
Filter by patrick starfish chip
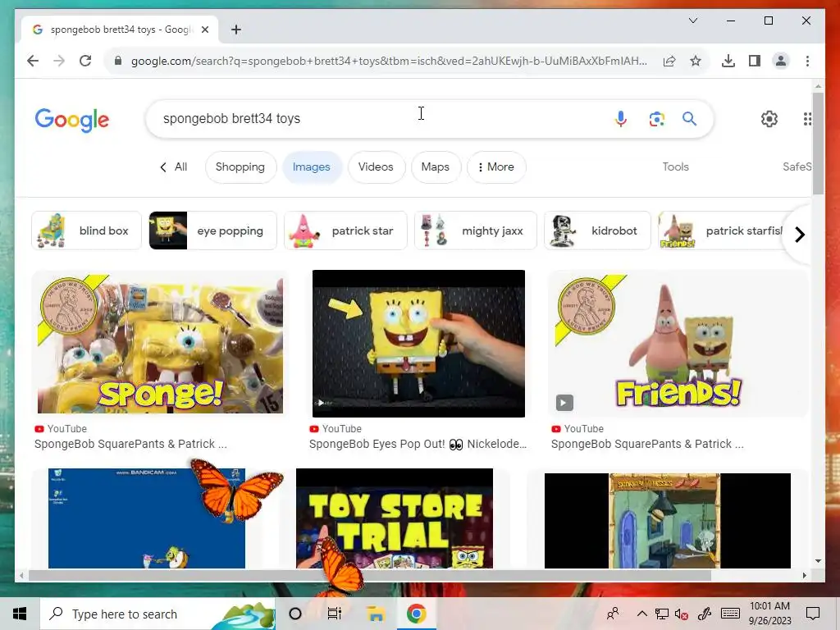tap(720, 231)
